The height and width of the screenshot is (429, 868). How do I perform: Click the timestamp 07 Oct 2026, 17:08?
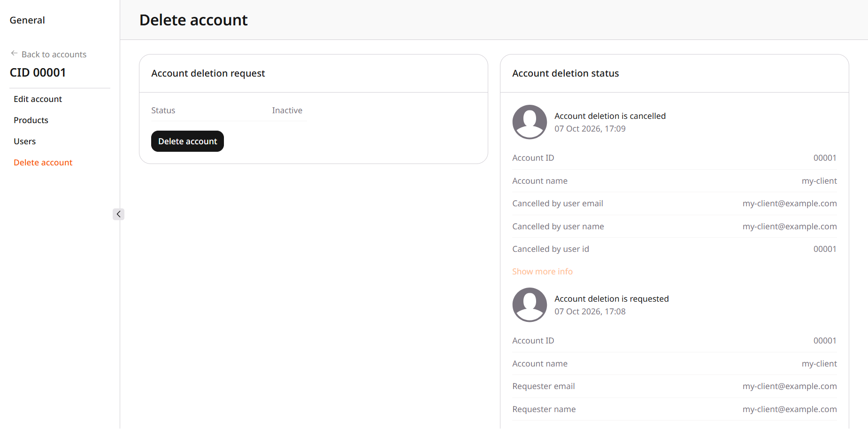tap(590, 312)
